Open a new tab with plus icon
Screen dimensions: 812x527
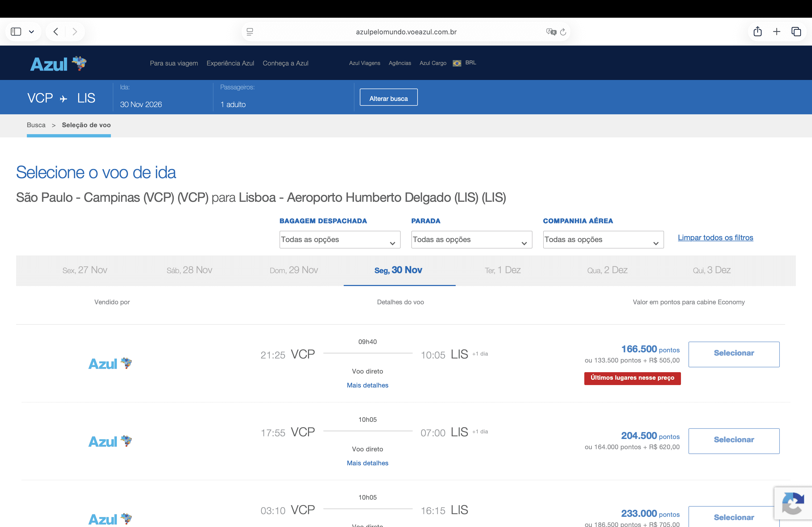(x=777, y=32)
